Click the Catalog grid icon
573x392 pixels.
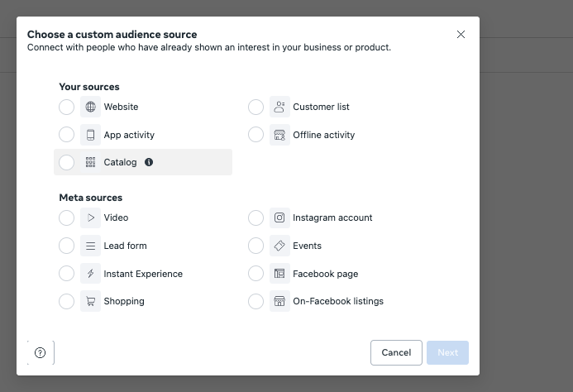tap(91, 162)
